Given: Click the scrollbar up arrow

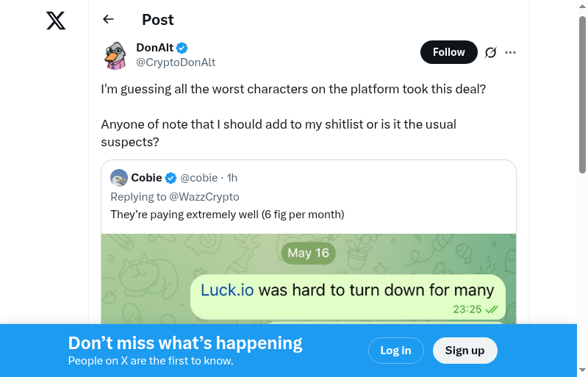Looking at the screenshot, I should [x=582, y=6].
